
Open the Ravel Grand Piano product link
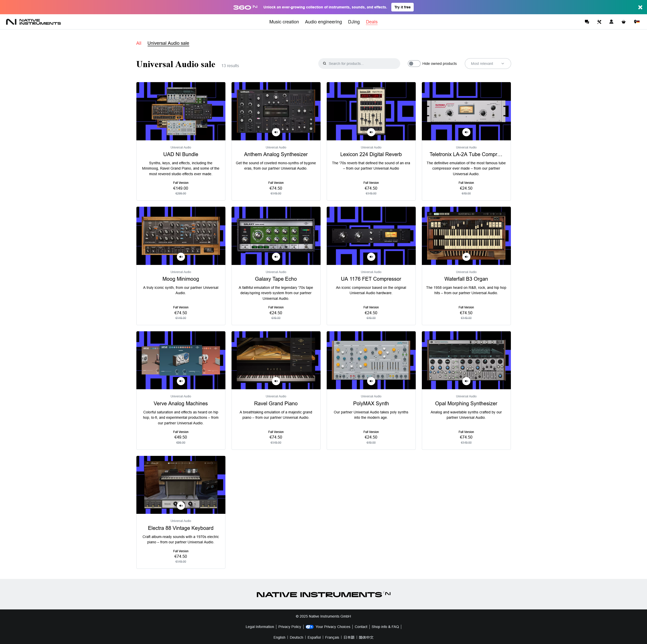coord(276,403)
